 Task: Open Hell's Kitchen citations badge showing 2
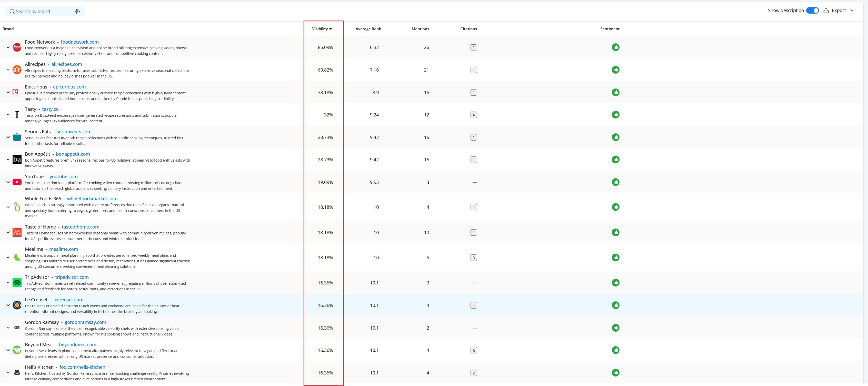click(473, 373)
